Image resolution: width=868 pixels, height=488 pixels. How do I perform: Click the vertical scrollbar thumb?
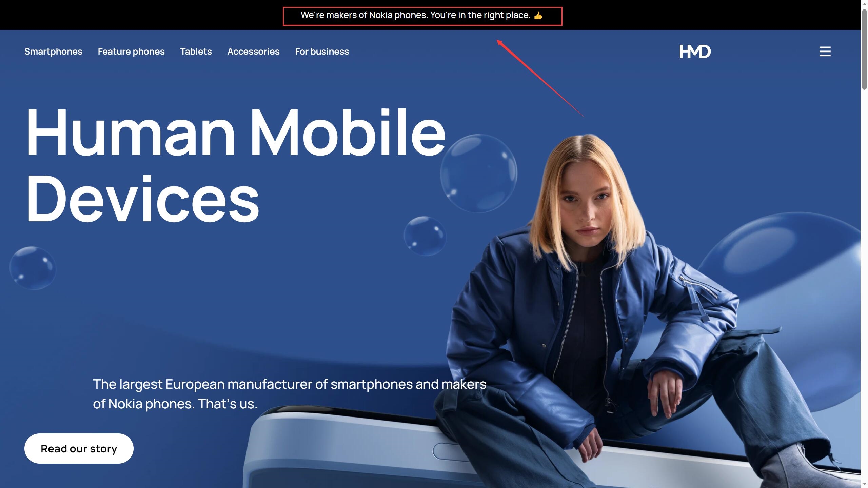point(864,49)
